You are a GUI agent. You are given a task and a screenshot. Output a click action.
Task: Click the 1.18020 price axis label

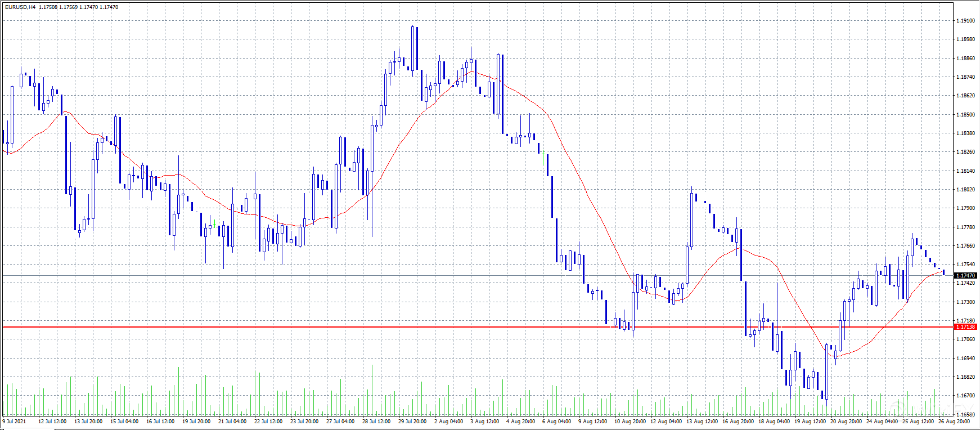pos(965,190)
